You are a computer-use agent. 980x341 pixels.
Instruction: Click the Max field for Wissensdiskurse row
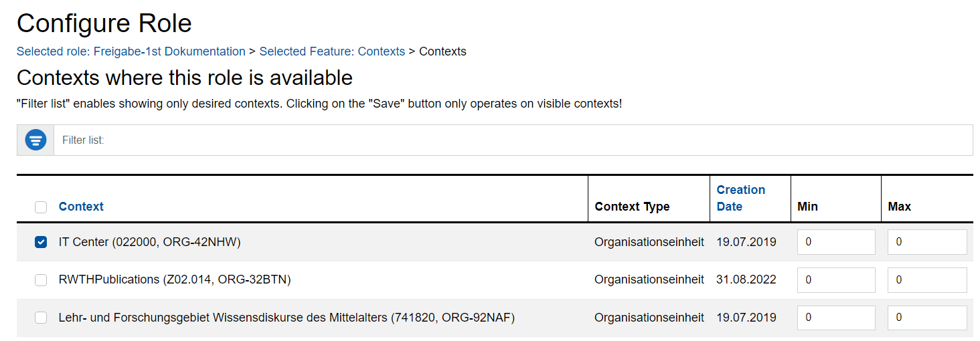click(926, 318)
